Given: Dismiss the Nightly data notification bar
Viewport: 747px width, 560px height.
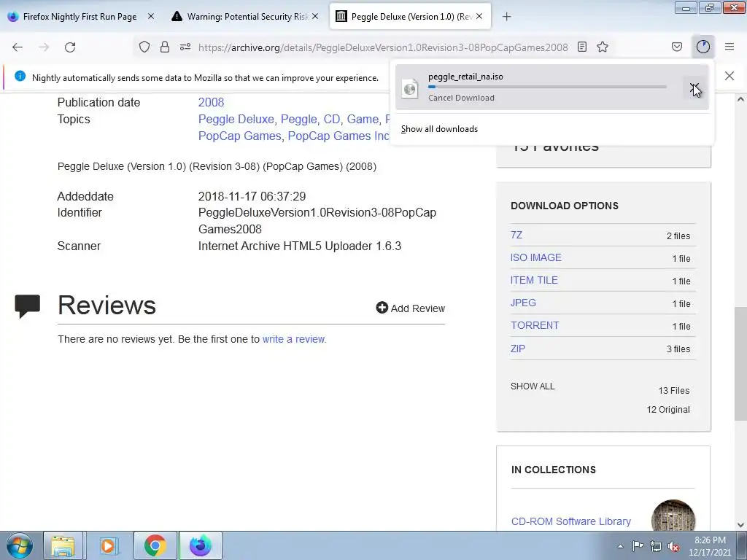Looking at the screenshot, I should pyautogui.click(x=729, y=76).
